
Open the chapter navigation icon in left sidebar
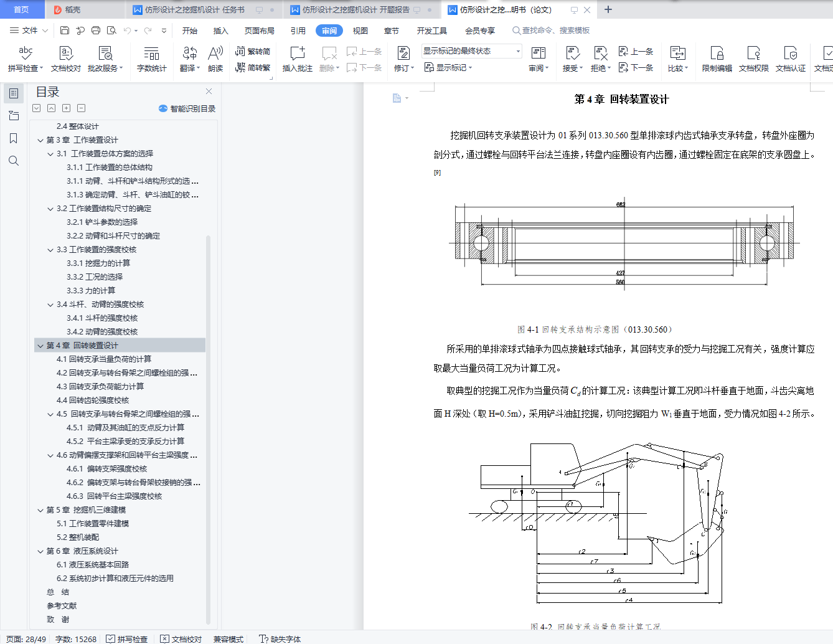13,116
